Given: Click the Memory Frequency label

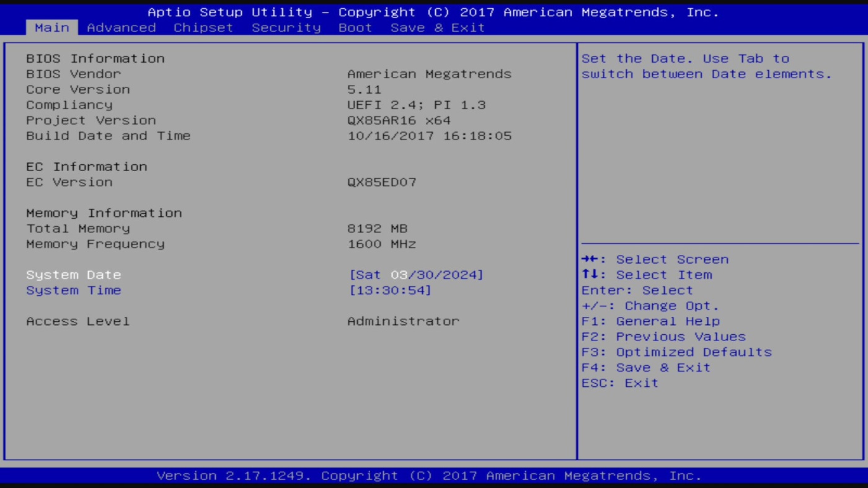Looking at the screenshot, I should click(x=95, y=244).
